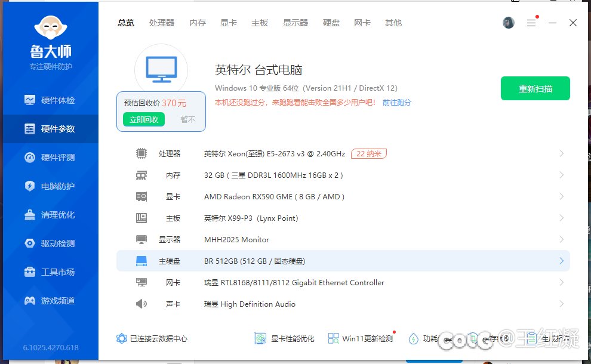Click the user avatar icon
The height and width of the screenshot is (364, 591).
point(509,23)
